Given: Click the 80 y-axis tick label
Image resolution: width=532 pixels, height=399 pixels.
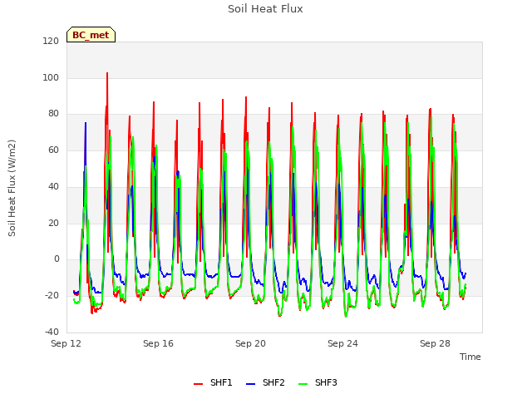Looking at the screenshot, I should [53, 114].
